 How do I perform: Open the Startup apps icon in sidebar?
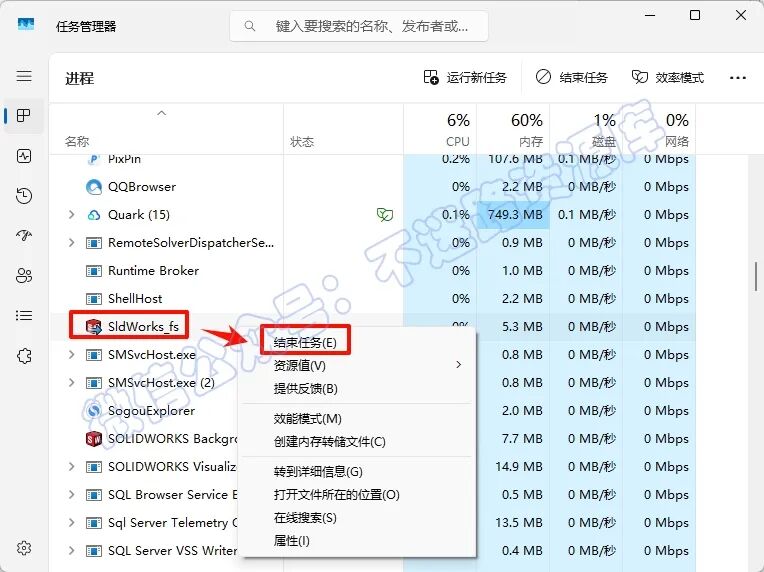pos(24,236)
